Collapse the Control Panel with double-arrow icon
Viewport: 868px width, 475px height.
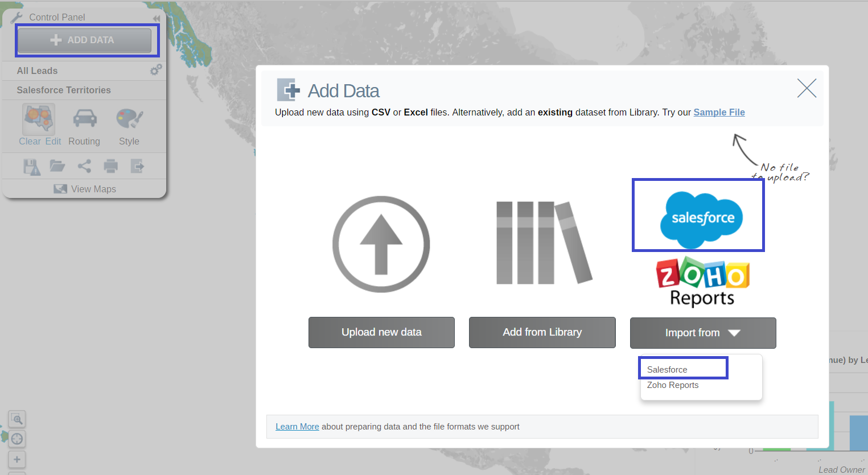tap(157, 18)
